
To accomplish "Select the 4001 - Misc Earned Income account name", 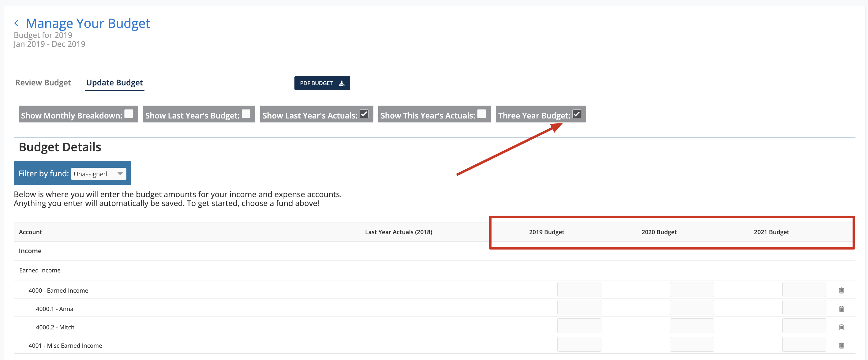I will click(65, 346).
